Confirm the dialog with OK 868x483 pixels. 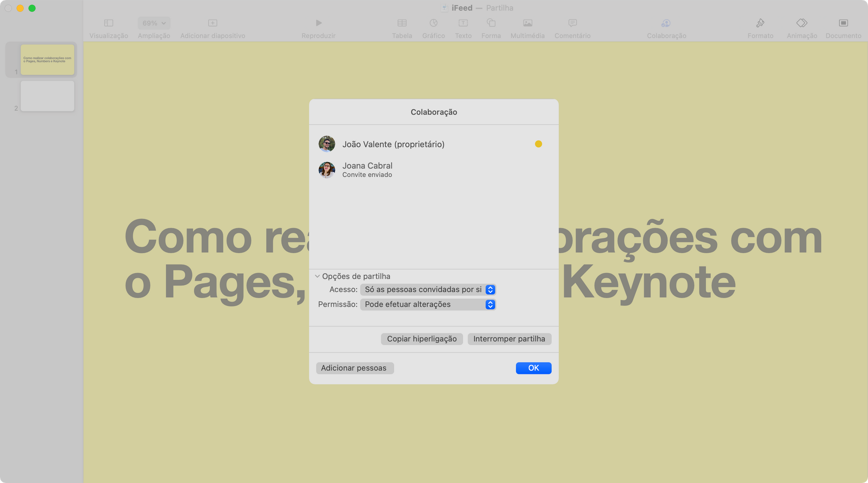533,368
